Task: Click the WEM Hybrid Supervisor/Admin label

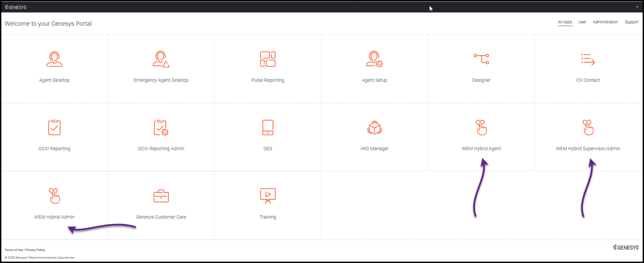Action: [588, 148]
